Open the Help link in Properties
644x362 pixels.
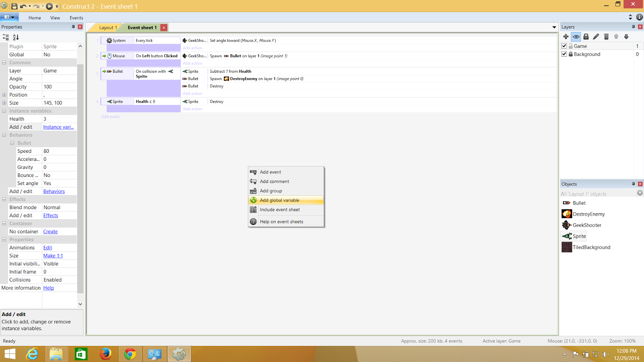[x=49, y=288]
